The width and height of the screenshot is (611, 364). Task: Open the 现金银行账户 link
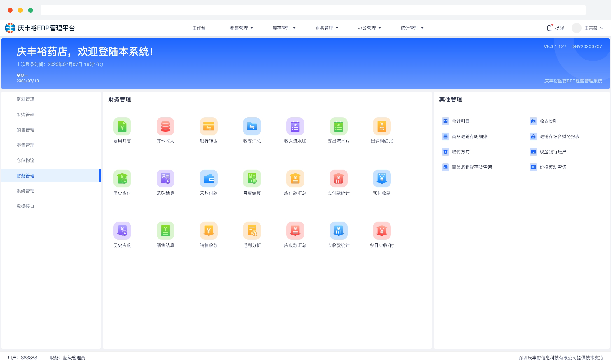coord(548,152)
